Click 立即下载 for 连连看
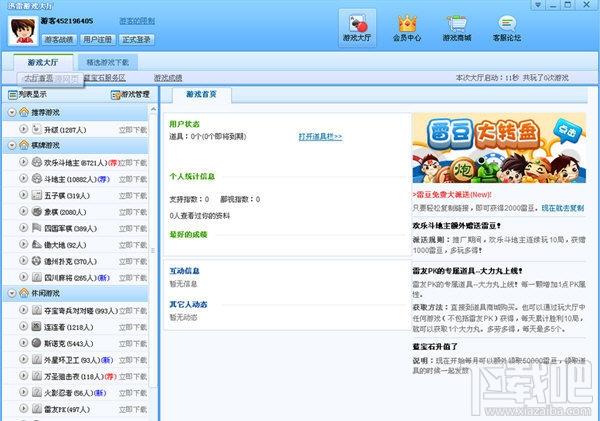 133,327
